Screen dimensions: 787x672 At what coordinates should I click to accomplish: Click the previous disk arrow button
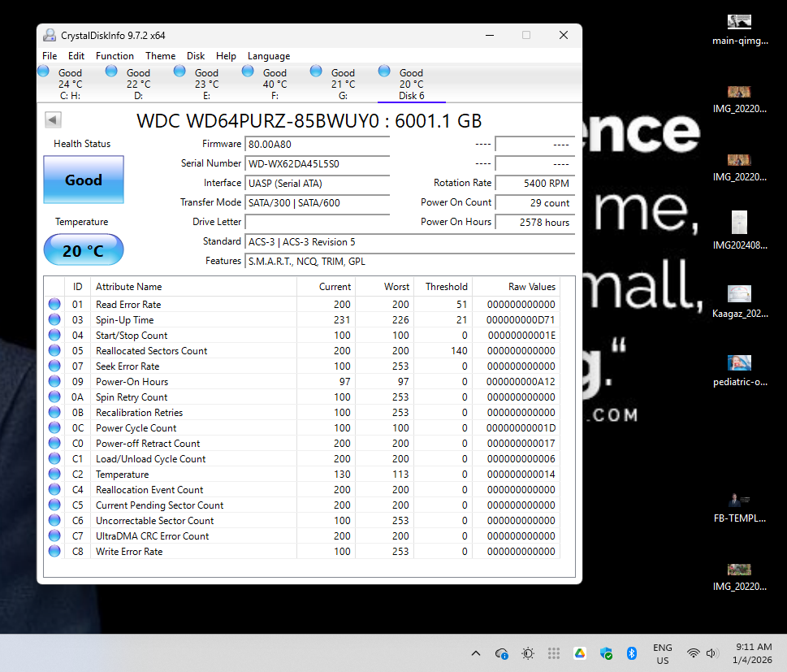[x=53, y=120]
